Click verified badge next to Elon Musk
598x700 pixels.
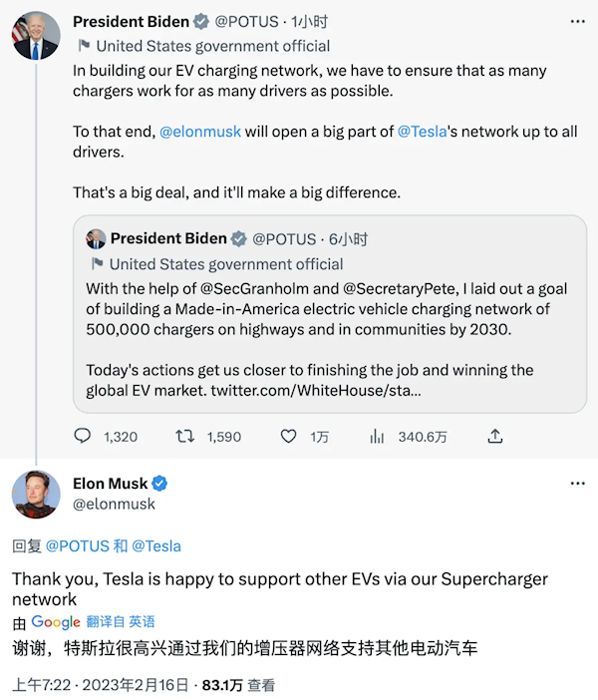159,483
